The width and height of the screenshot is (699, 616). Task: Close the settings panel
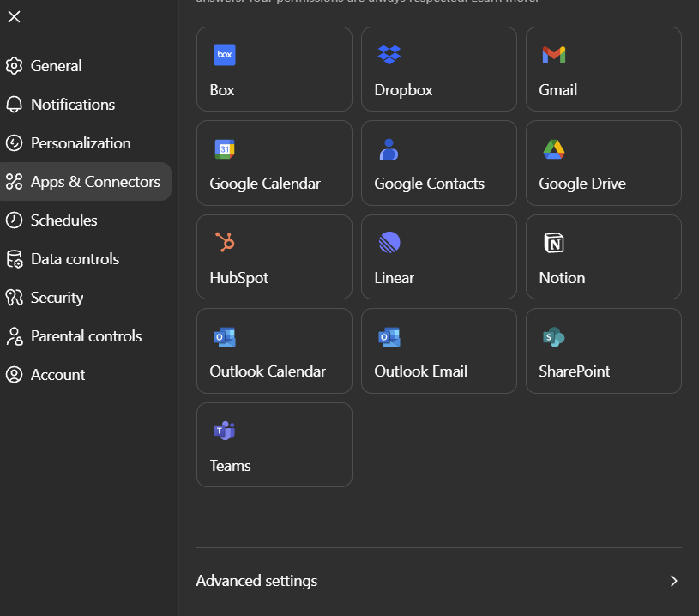15,16
